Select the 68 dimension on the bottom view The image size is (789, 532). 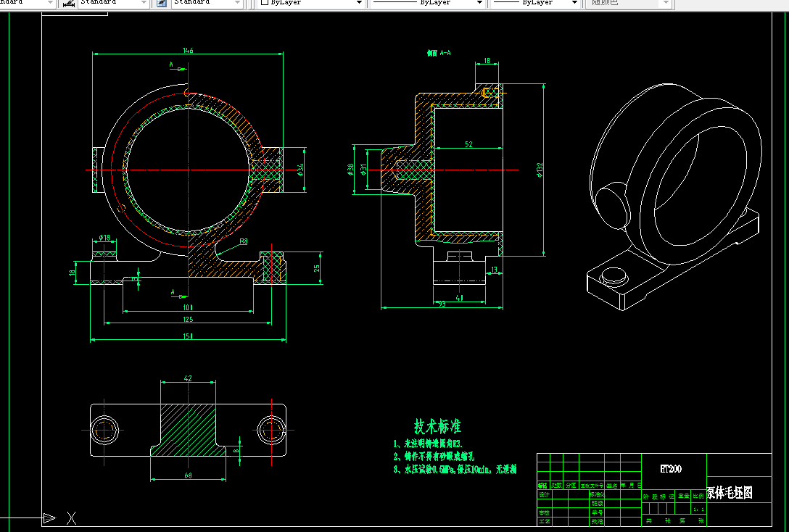coord(188,475)
